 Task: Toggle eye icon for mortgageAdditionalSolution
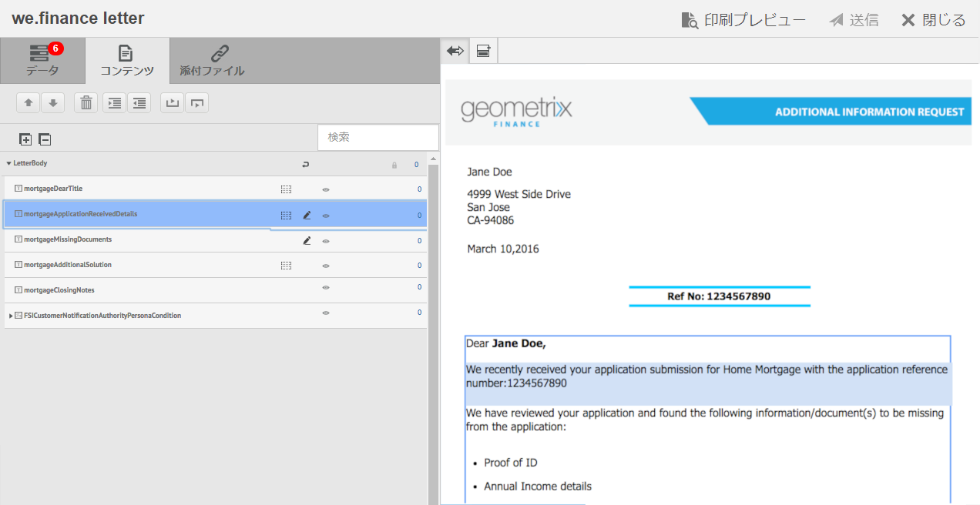point(326,266)
